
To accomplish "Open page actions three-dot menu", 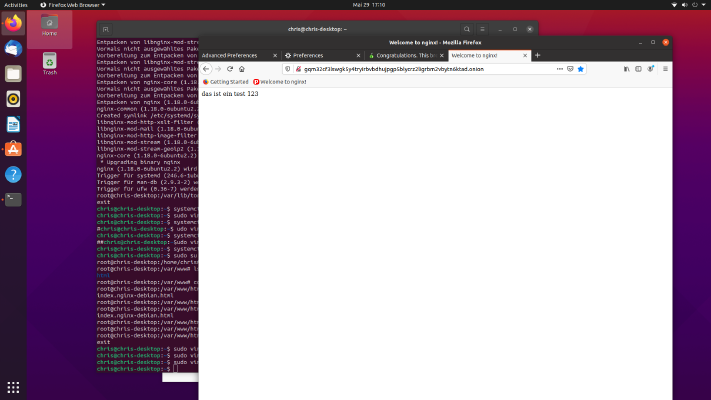I will tap(560, 69).
